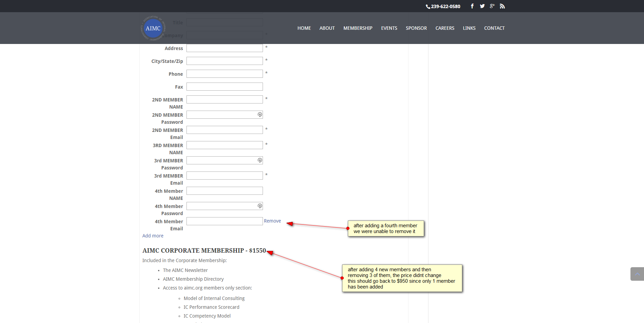Viewport: 644px width, 323px height.
Task: Click the back-to-top arrow button
Action: (x=637, y=274)
